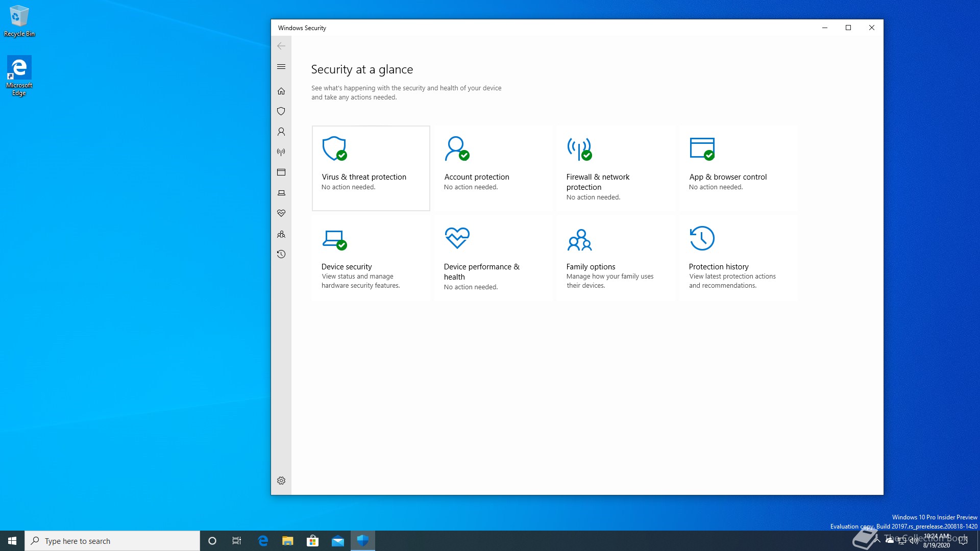Click the Family options tile people icon
The height and width of the screenshot is (551, 980).
tap(579, 240)
